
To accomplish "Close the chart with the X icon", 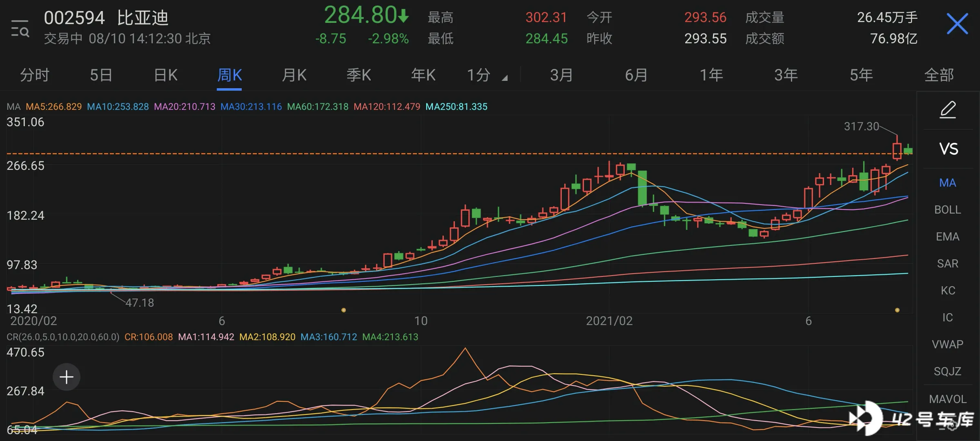I will pos(957,24).
